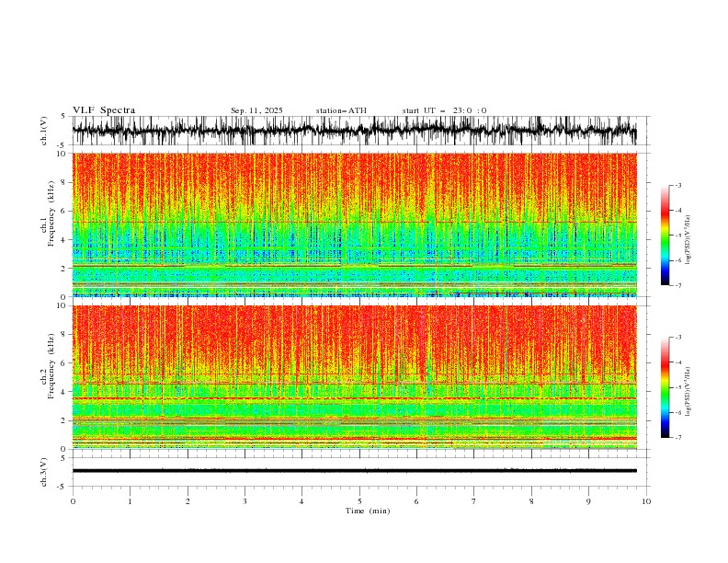This screenshot has height=563, width=728.
Task: Click the "start UT = 23:0 :0" text
Action: (444, 110)
